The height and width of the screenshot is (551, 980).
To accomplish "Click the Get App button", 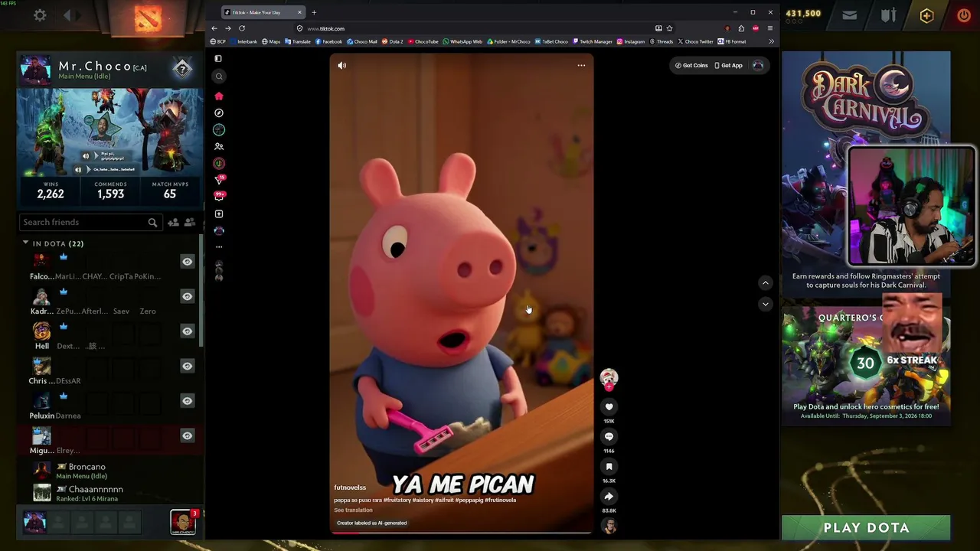I will [x=728, y=65].
